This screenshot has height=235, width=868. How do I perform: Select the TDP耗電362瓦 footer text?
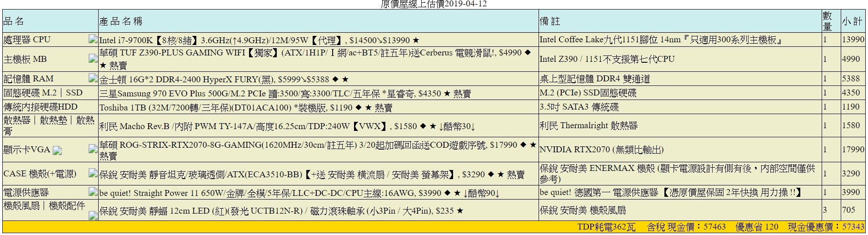pos(606,227)
